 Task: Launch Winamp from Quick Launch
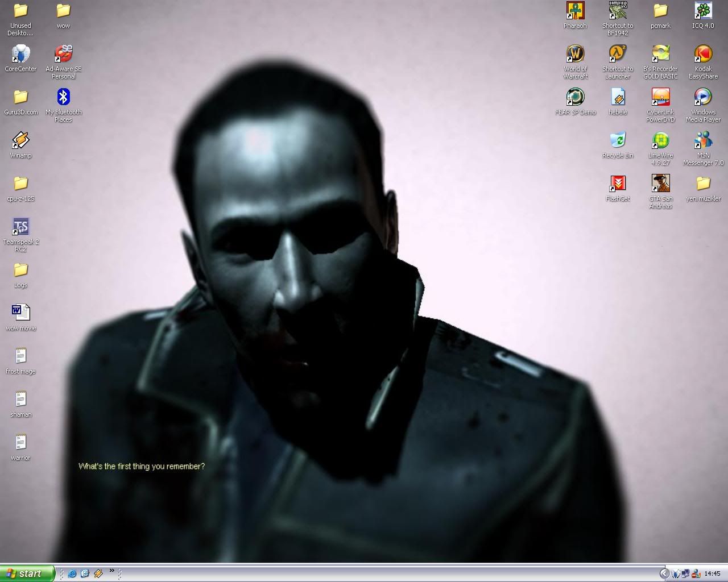click(98, 573)
